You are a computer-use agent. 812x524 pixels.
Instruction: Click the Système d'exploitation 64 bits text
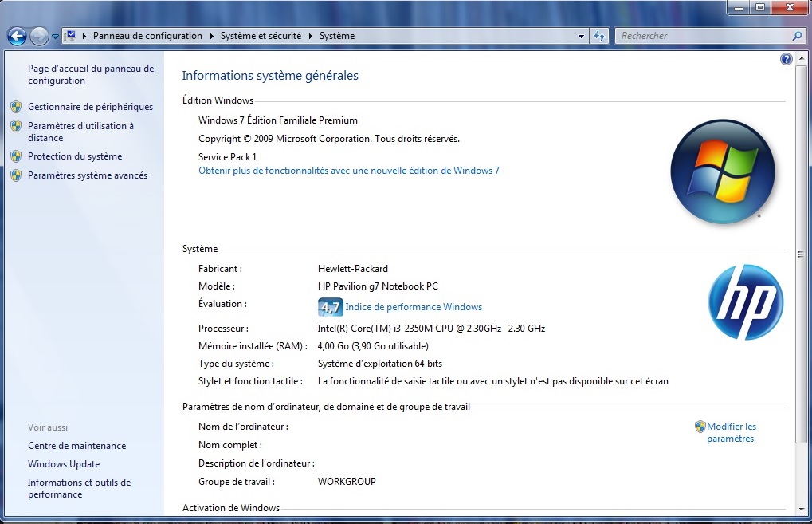(379, 364)
